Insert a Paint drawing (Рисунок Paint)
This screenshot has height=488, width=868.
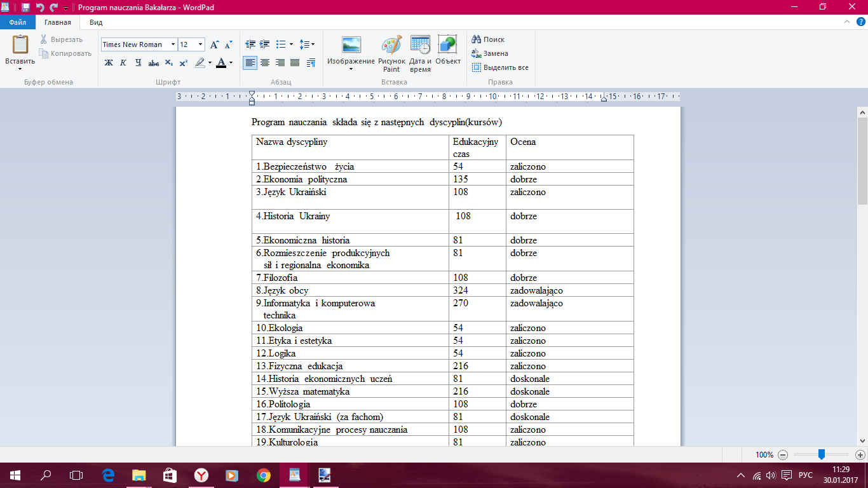tap(391, 53)
